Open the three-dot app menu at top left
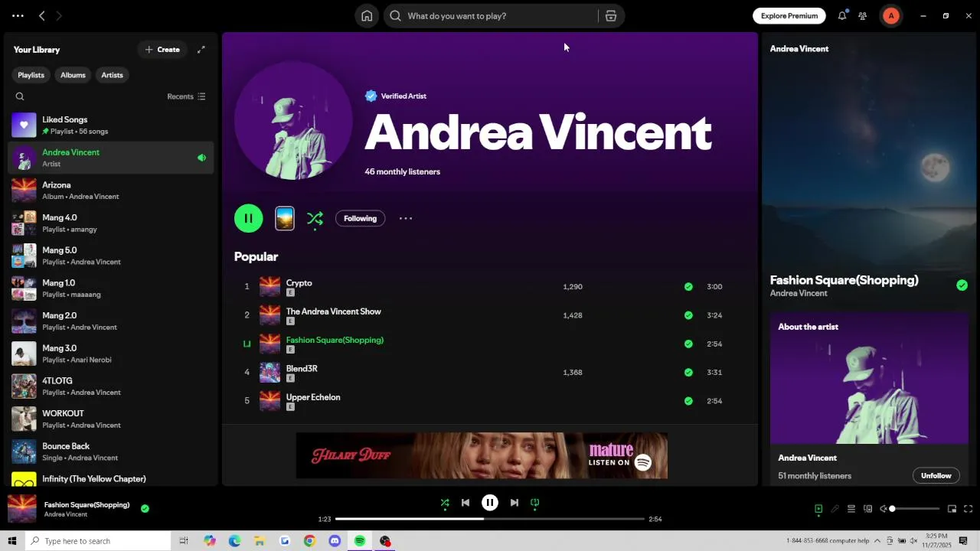980x551 pixels. [18, 15]
